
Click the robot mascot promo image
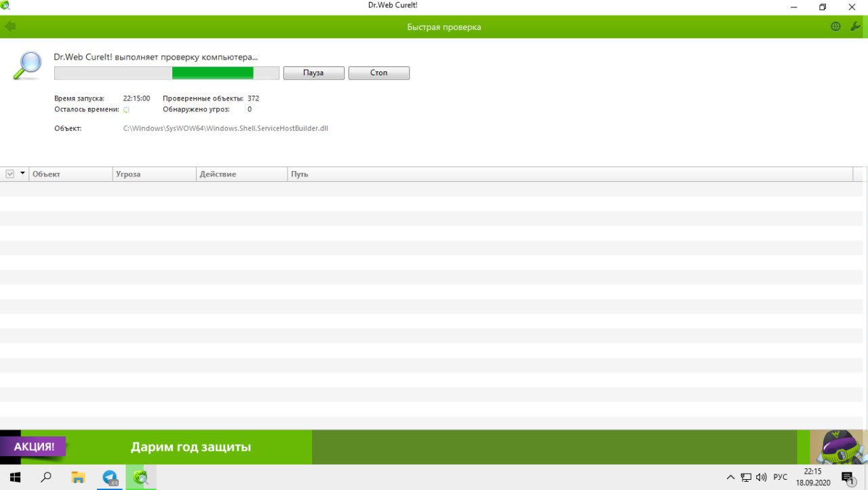pos(839,447)
